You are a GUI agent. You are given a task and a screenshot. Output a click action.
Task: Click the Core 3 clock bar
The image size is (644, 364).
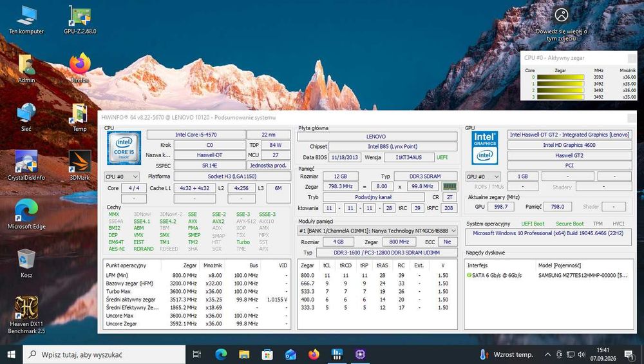click(560, 97)
